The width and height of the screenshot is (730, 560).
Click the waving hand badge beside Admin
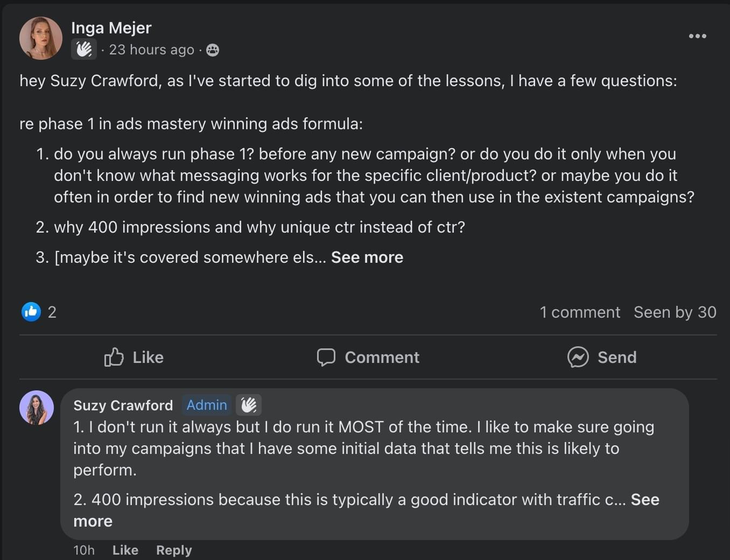[249, 405]
